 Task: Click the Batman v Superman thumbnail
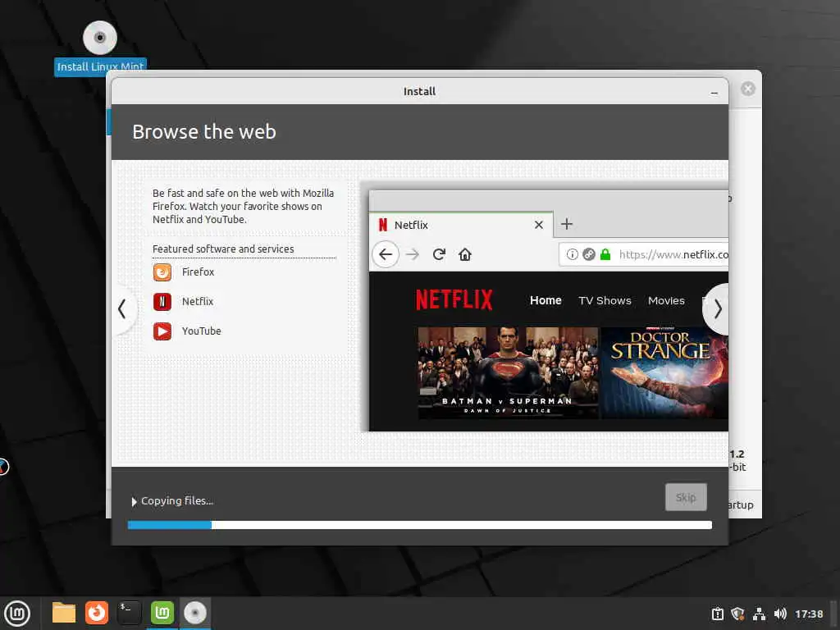click(x=508, y=373)
